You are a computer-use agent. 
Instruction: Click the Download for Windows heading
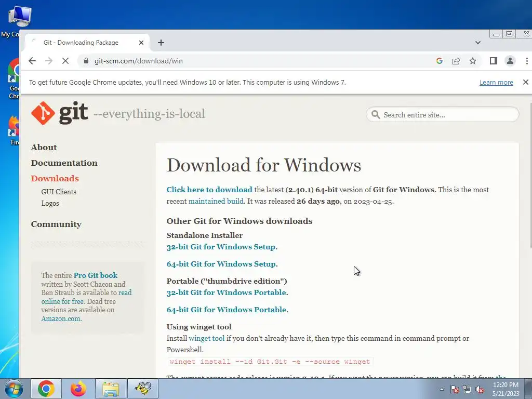[263, 165]
